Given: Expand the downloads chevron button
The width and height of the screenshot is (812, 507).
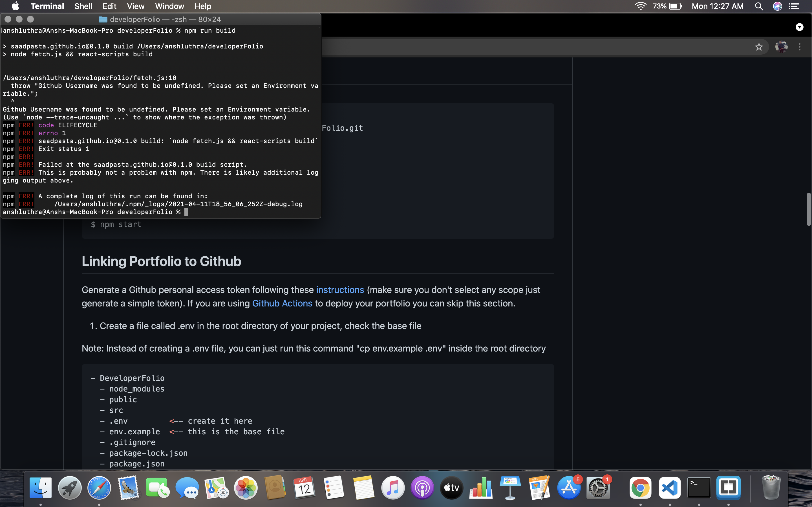Looking at the screenshot, I should point(800,27).
